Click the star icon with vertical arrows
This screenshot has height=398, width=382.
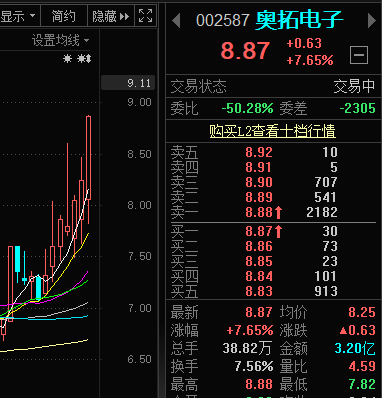[84, 59]
